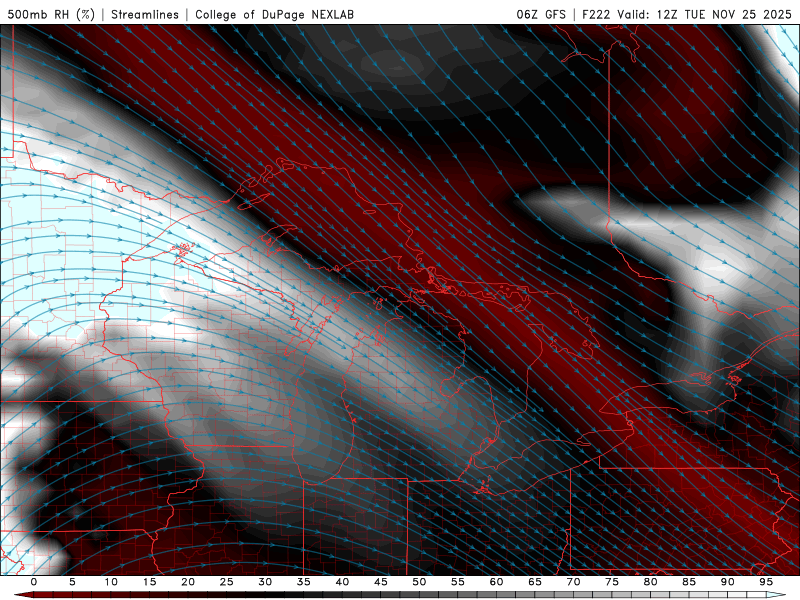Viewport: 800px width, 600px height.
Task: Select the '06Z GFS' model run label
Action: 541,14
